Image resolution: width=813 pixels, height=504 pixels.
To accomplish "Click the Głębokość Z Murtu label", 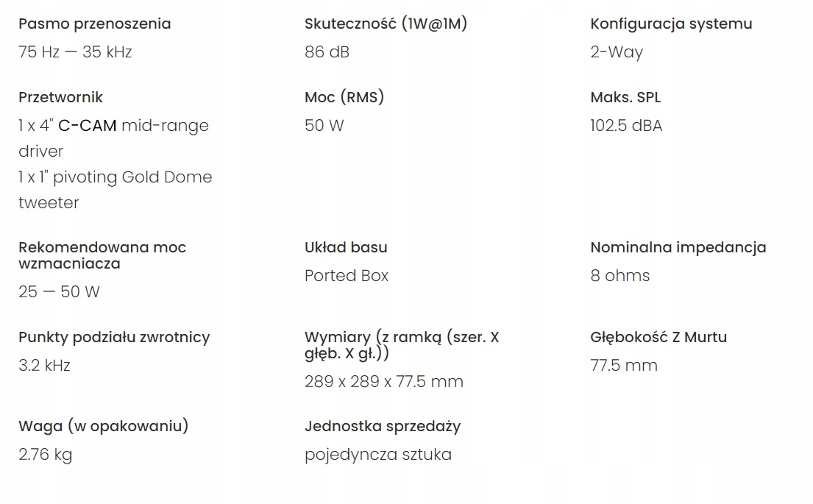I will tap(658, 337).
